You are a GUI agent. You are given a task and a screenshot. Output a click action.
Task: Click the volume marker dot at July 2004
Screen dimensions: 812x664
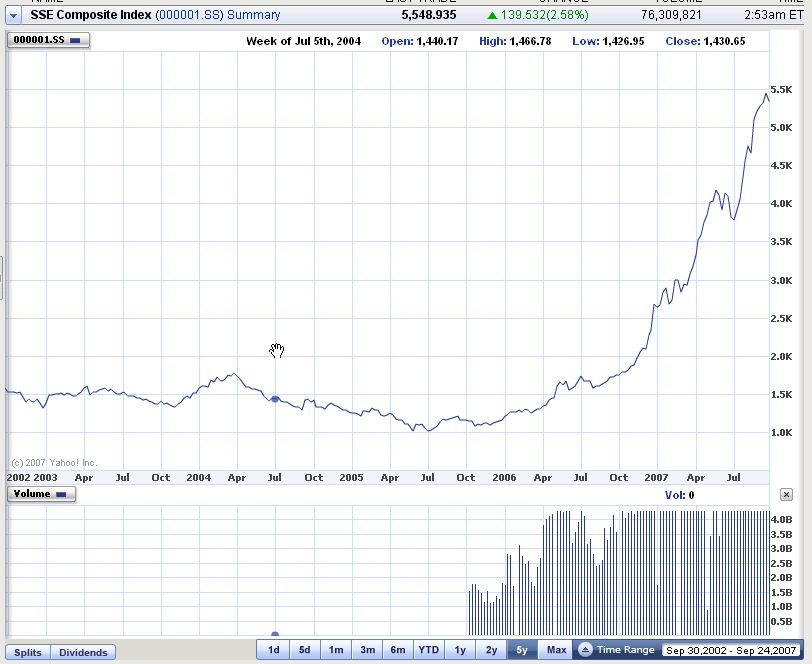[275, 634]
